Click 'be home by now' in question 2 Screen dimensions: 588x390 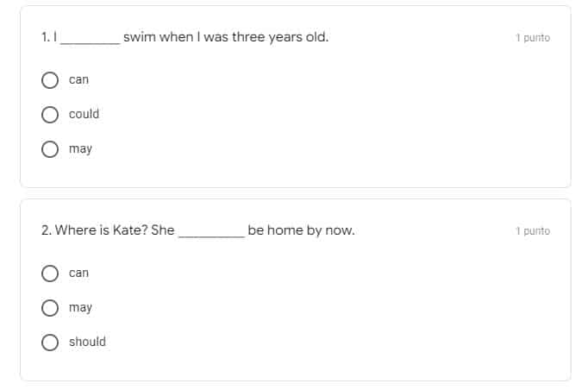tap(301, 230)
